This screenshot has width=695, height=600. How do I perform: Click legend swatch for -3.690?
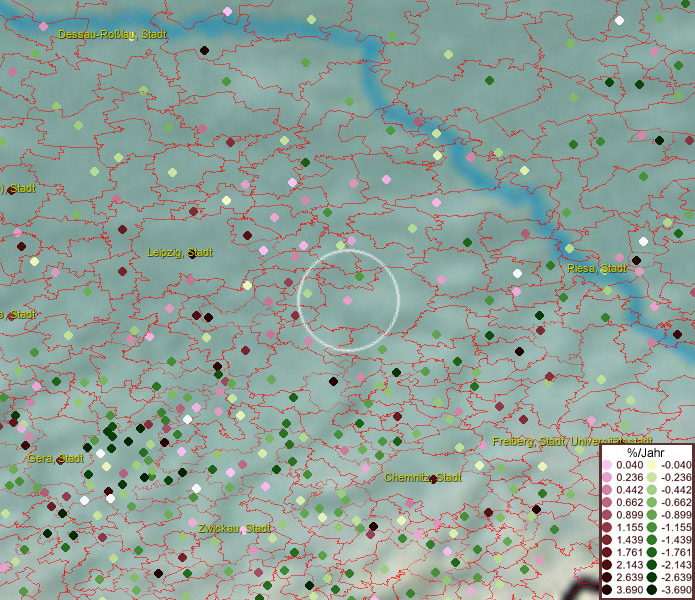point(652,590)
